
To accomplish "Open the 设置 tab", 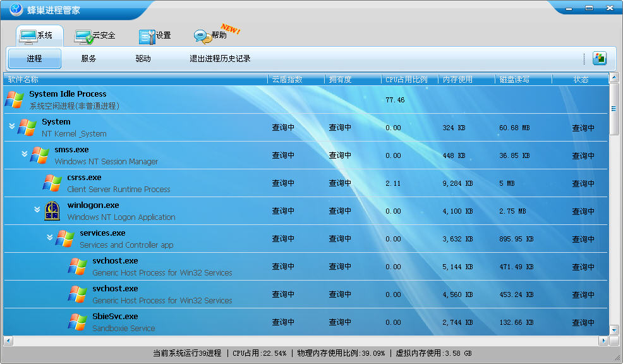I will pos(155,36).
